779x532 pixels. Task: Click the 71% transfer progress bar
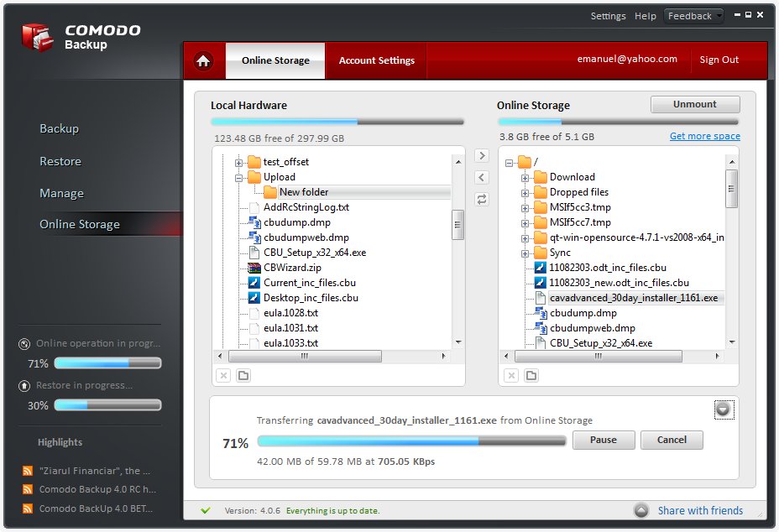[x=412, y=441]
